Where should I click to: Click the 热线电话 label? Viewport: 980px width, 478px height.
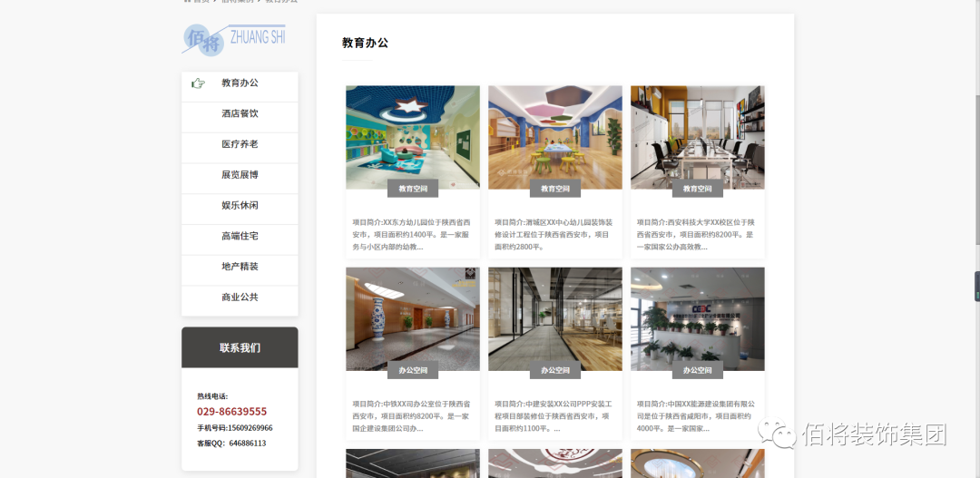point(212,396)
